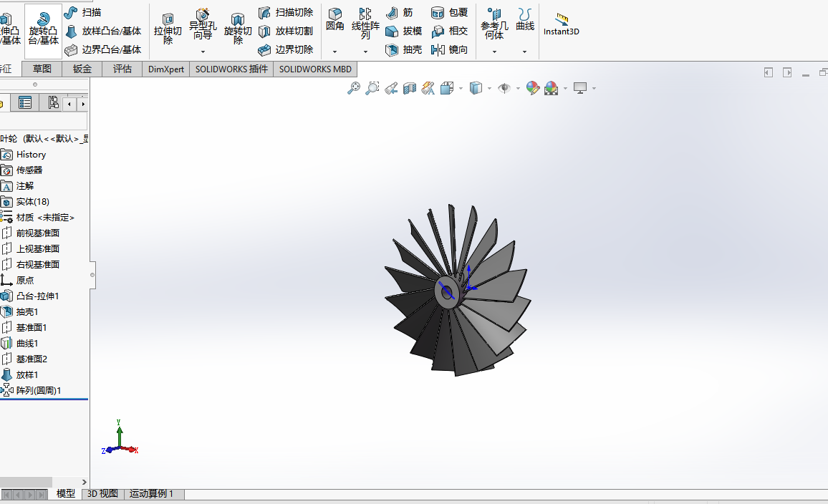Screen dimensions: 828x504
Task: Open the dropdown arrow under 线性阵列
Action: point(365,52)
